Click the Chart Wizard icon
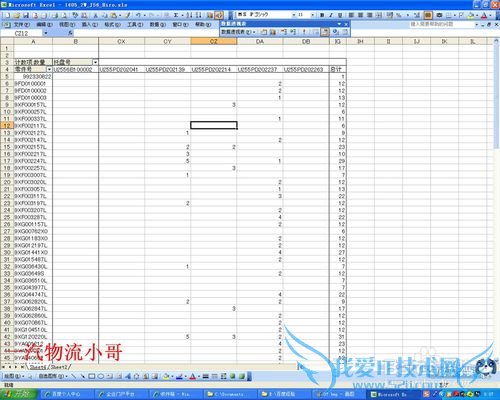 210,15
